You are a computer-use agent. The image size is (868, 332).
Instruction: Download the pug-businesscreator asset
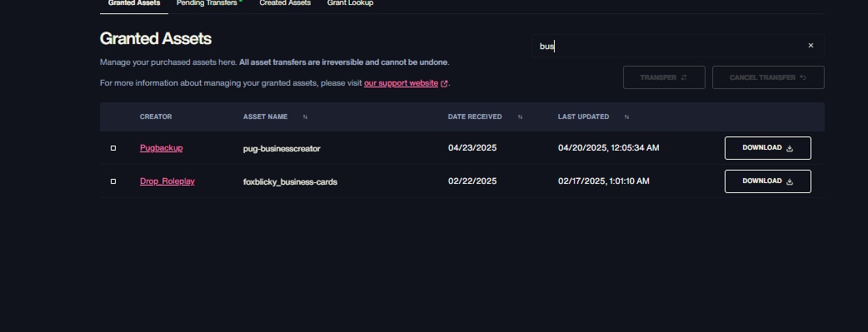(x=768, y=148)
